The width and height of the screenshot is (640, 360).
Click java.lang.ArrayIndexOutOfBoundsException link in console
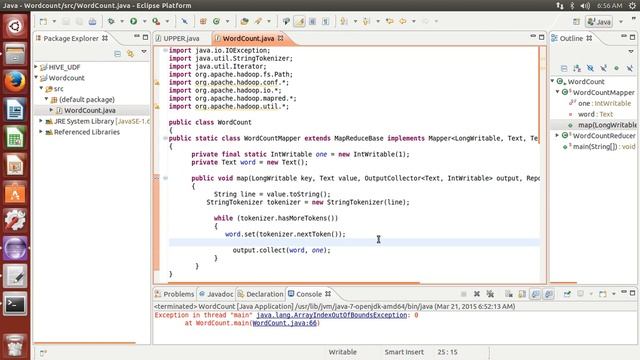[331, 315]
